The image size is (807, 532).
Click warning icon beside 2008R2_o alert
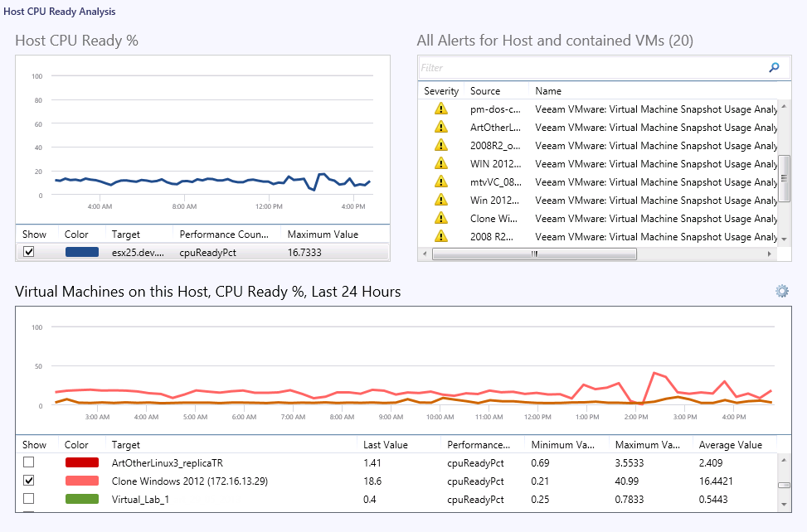(441, 145)
